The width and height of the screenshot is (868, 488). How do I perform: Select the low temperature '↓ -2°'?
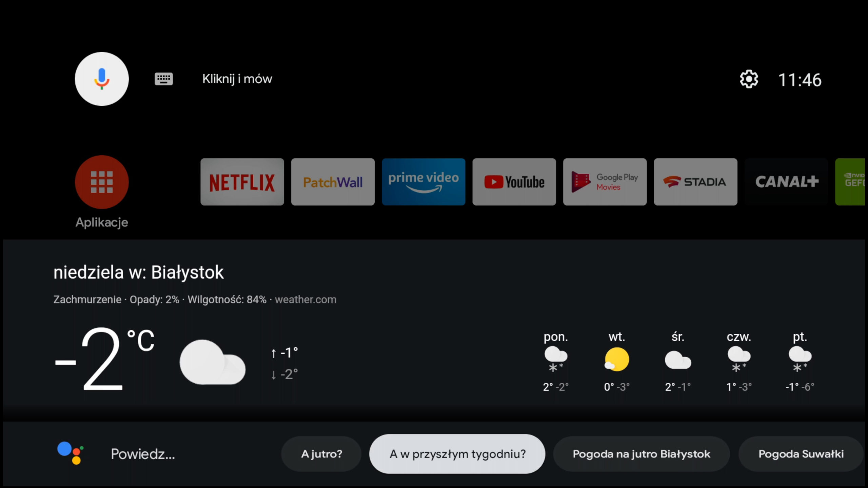click(284, 374)
